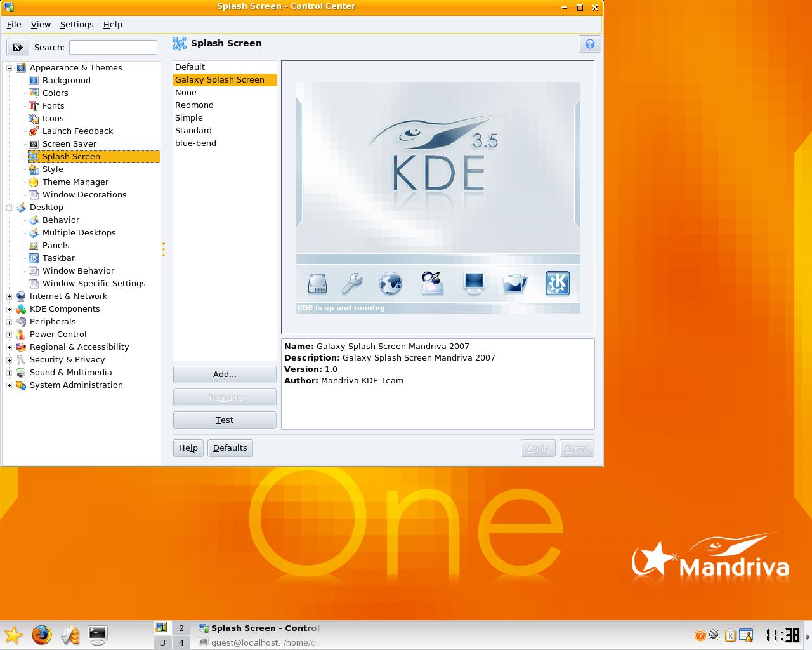This screenshot has height=650, width=812.
Task: Expand the Power Control category
Action: click(x=10, y=335)
